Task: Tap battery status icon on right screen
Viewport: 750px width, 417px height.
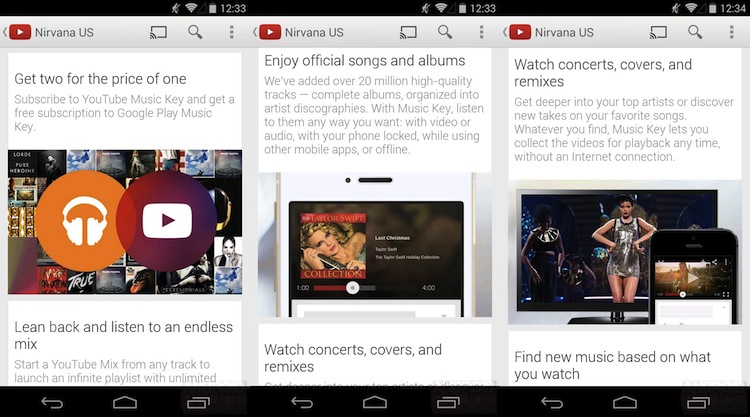Action: 713,8
